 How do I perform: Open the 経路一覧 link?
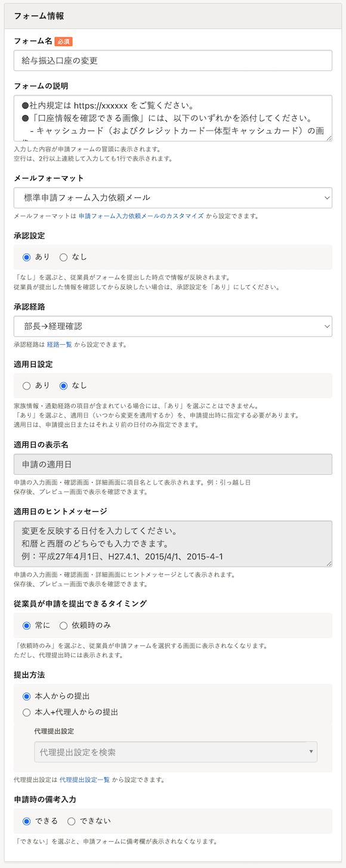point(60,345)
